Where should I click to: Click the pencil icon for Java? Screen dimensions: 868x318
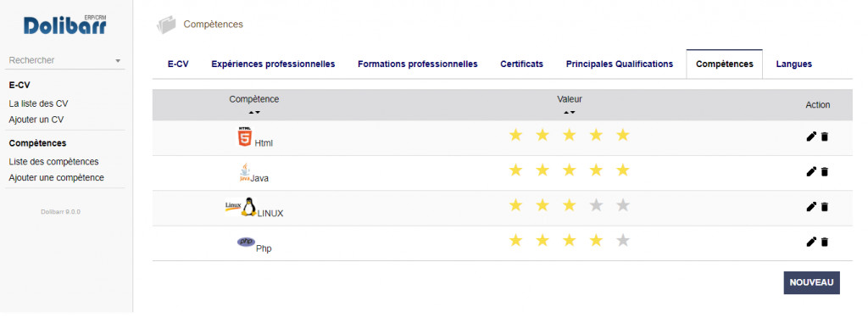tap(811, 172)
